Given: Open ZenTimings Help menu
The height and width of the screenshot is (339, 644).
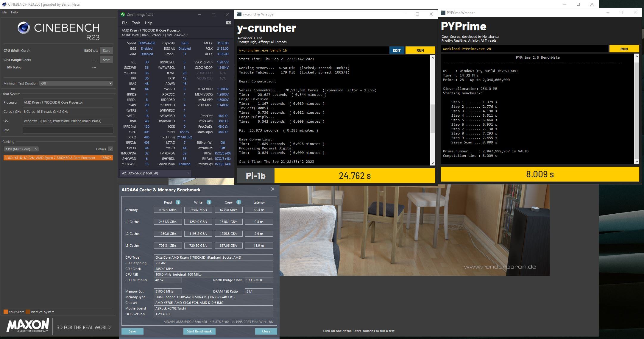Looking at the screenshot, I should [x=149, y=23].
